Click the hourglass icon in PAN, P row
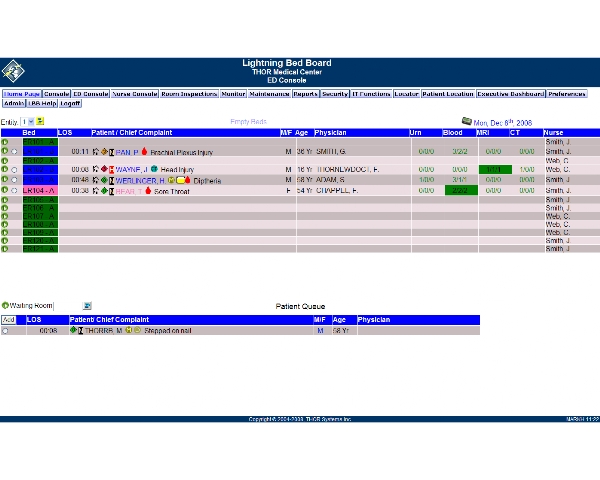600x480 pixels. click(111, 152)
